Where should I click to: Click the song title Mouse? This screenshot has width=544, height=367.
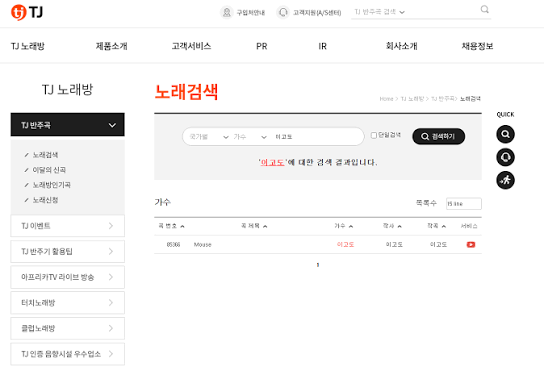coord(203,245)
